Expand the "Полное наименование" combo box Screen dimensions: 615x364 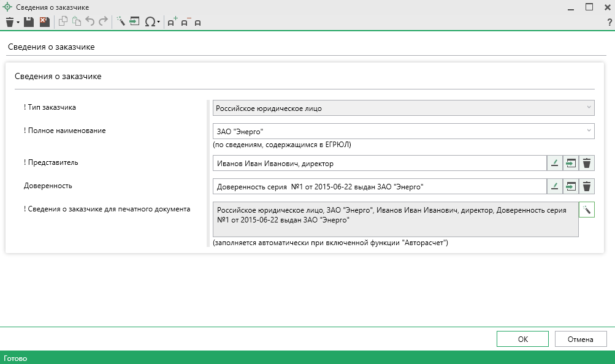(x=589, y=131)
